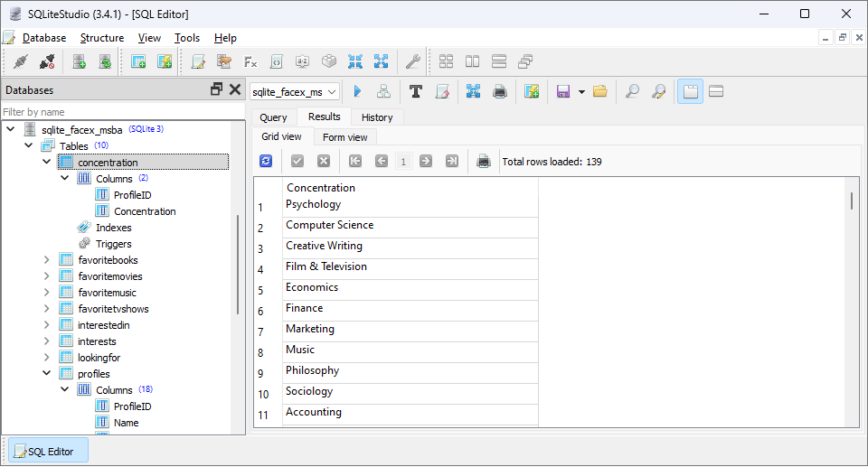Open the DDL history icon
Screen dimensions: 868x467
[224, 61]
